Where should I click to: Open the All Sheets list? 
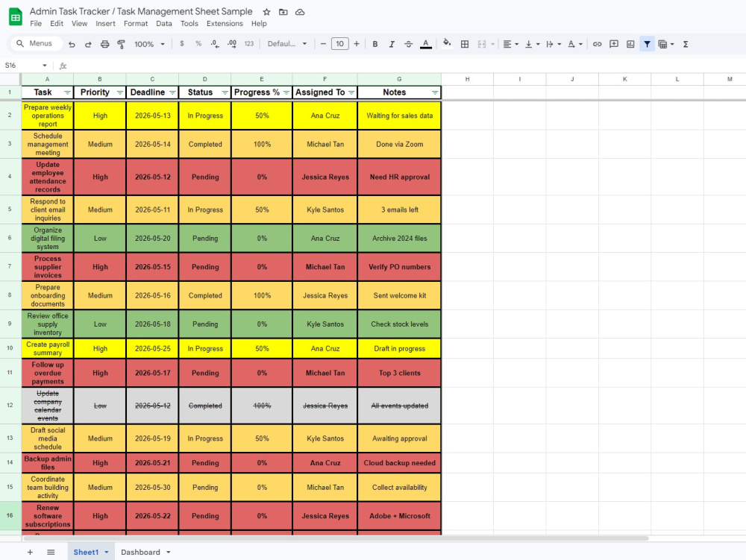click(51, 552)
